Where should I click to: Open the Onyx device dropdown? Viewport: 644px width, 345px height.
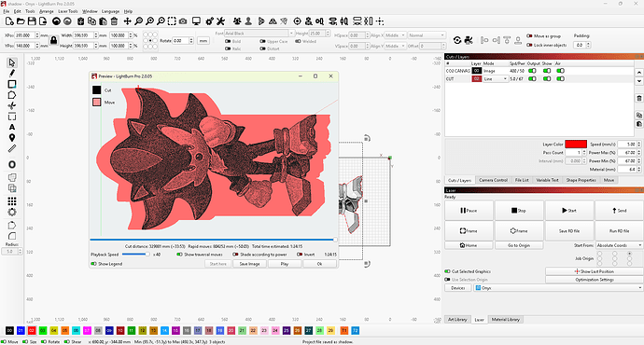pyautogui.click(x=558, y=288)
